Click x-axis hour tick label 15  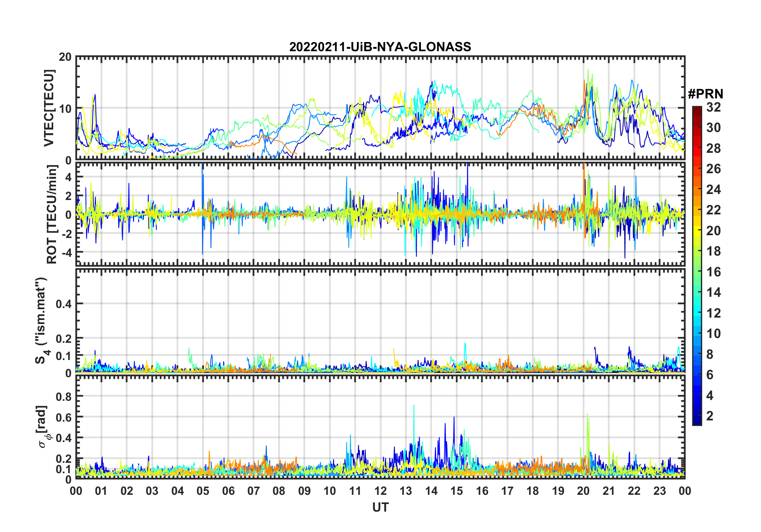coord(457,491)
